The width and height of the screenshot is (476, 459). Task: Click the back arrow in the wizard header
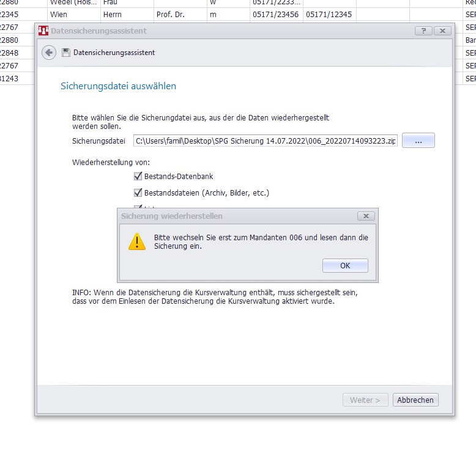pyautogui.click(x=49, y=53)
